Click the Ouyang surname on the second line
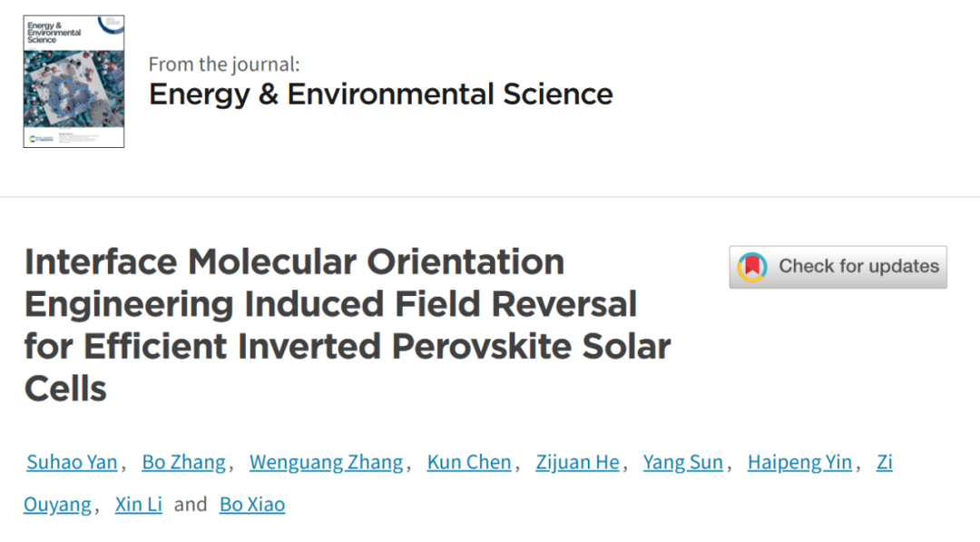Screen dimensions: 980x542 click(x=57, y=504)
